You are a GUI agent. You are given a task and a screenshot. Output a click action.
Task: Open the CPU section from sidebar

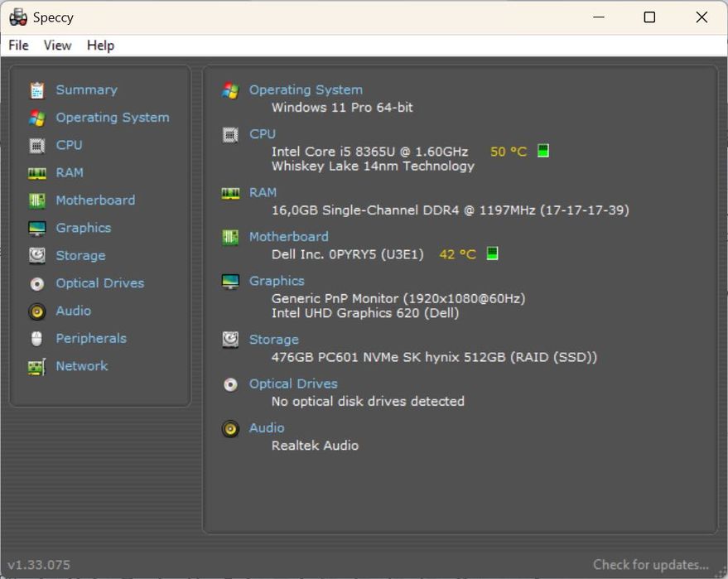70,145
